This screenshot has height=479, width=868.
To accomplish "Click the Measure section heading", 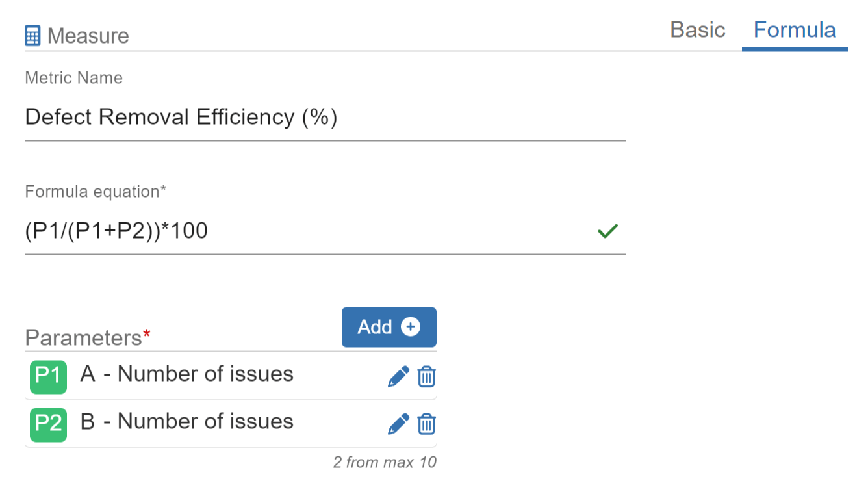I will (88, 36).
